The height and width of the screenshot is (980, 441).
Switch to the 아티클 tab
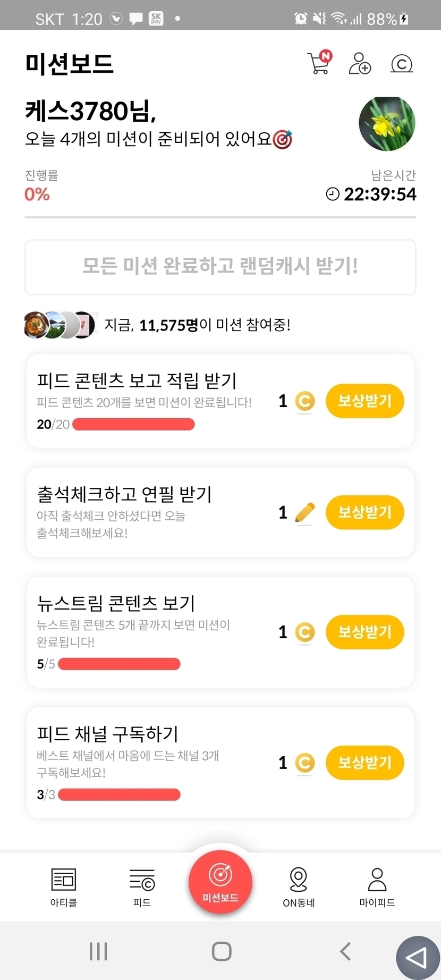pos(64,887)
